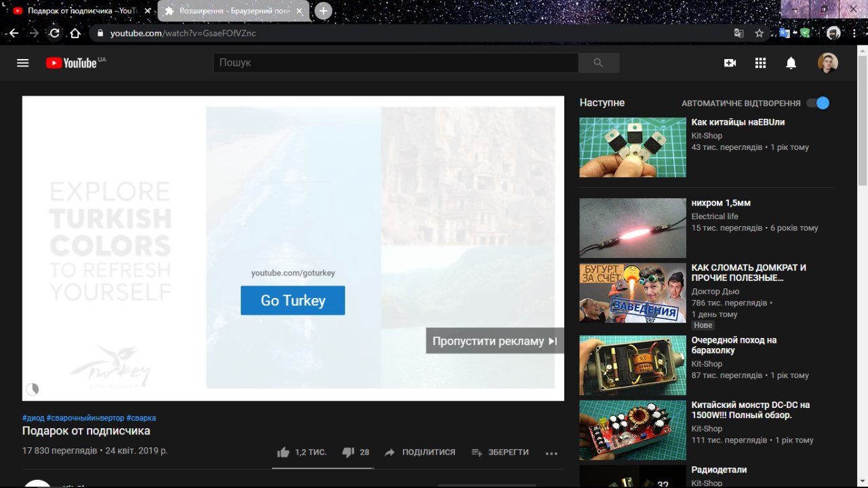Click the КАК СЛОМАТЬ ДОМКРАТ И ПРОЧИЕ video title
The width and height of the screenshot is (868, 488).
749,273
